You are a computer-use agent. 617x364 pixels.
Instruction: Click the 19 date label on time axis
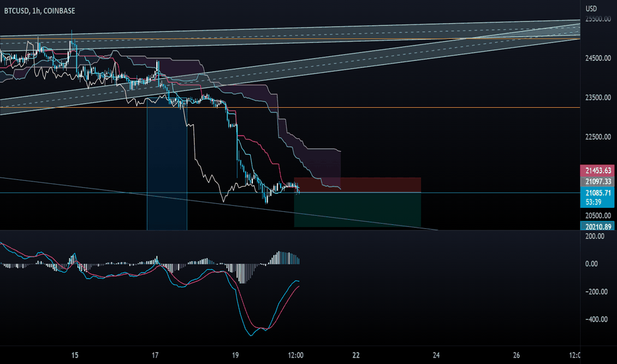235,355
